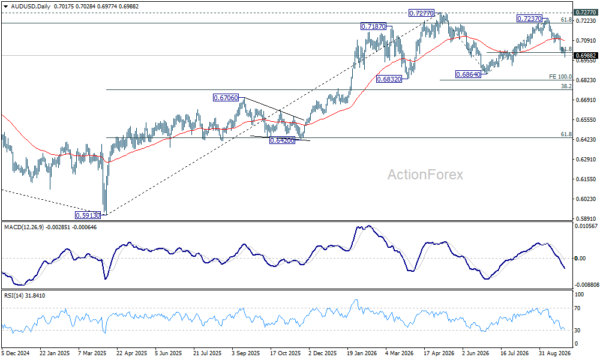Click the current price tag 0.69882
Screen dimensions: 600x360
[586, 56]
